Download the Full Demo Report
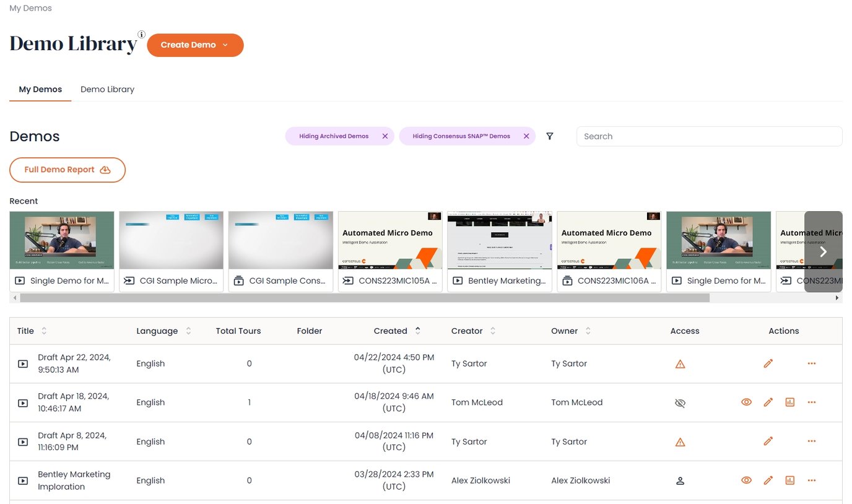852x504 pixels. tap(67, 169)
